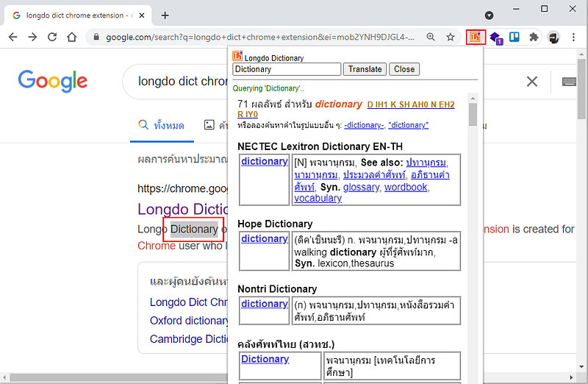Screen dimensions: 588x384
Task: Minimize the Chrome window
Action: [x=517, y=9]
